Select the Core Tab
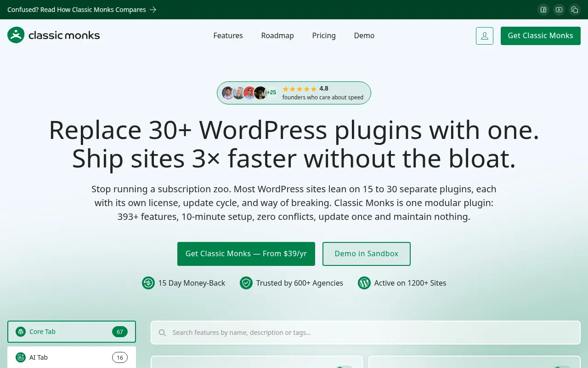 pyautogui.click(x=72, y=332)
